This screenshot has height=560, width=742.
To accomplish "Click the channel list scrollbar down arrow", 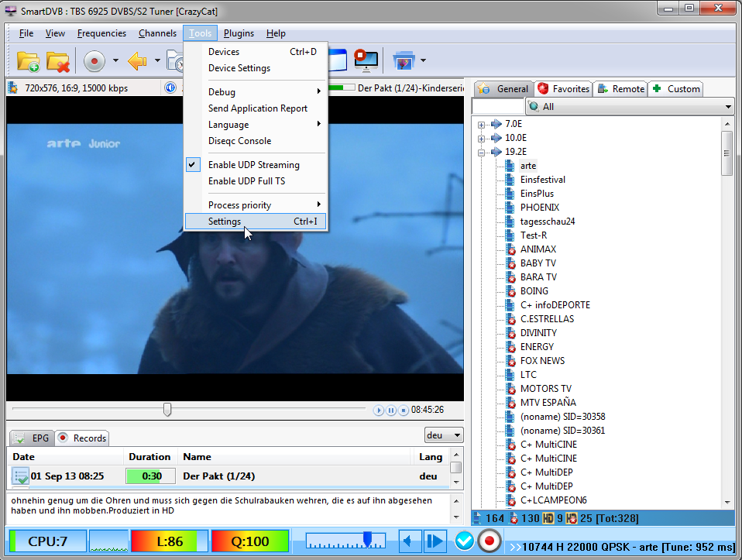I will (727, 502).
